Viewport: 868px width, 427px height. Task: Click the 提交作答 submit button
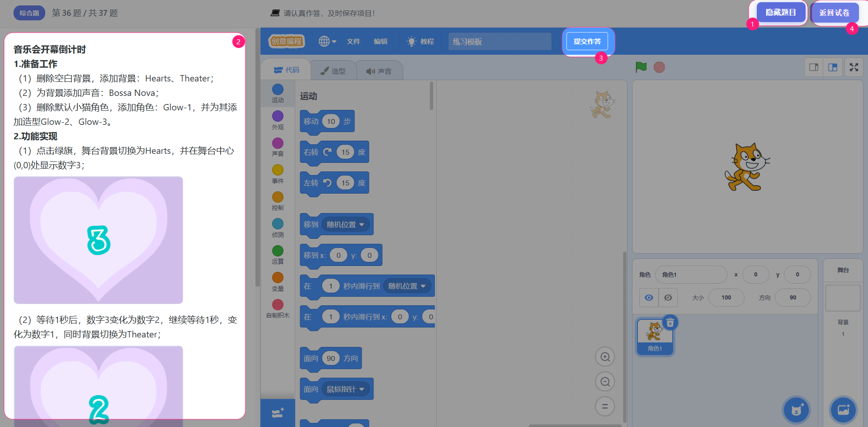587,42
